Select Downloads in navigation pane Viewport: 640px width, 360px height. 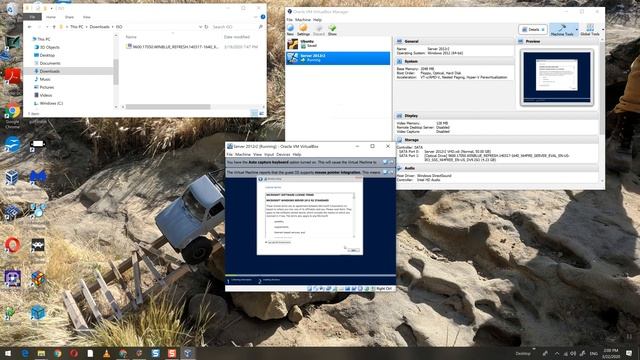click(68, 71)
